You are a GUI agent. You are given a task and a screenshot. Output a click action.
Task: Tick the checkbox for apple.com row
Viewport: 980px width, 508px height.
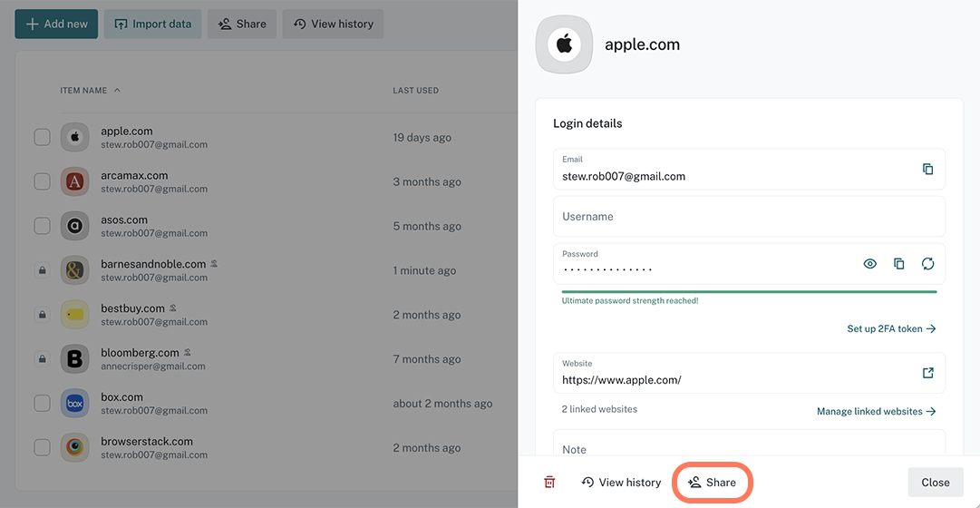coord(42,137)
